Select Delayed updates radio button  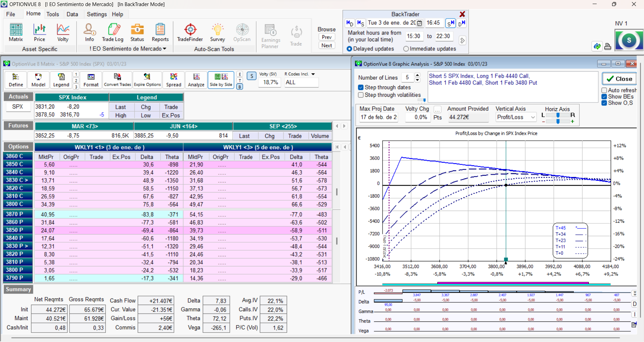(349, 49)
